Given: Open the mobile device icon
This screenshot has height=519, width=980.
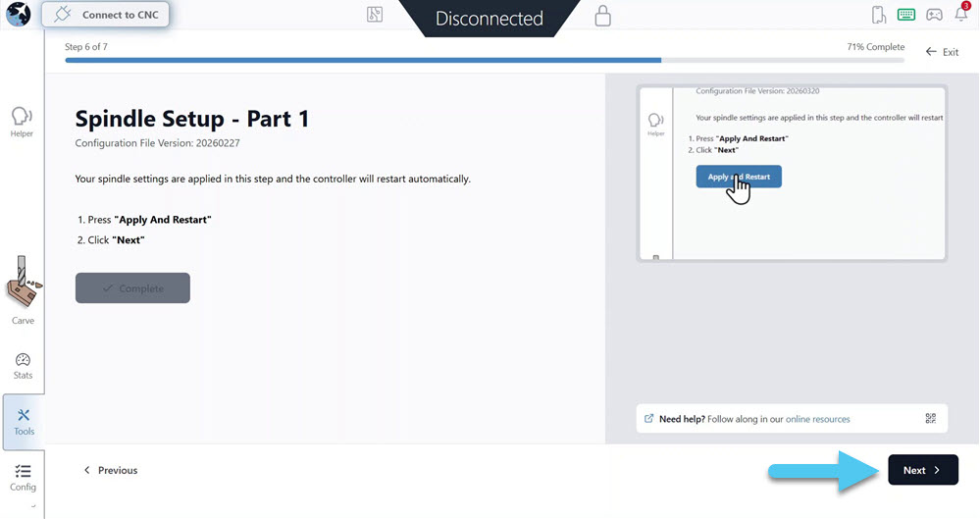Looking at the screenshot, I should (878, 15).
